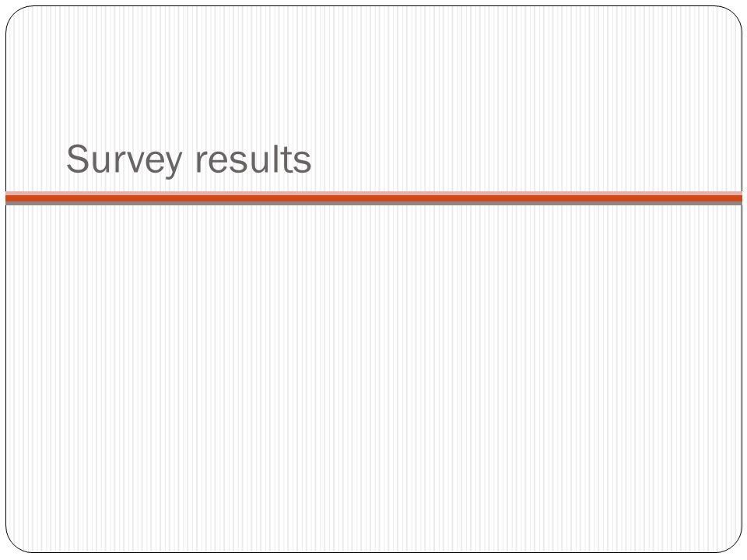The height and width of the screenshot is (560, 747).
Task: Click the orange horizontal divider stripe
Action: [x=373, y=198]
